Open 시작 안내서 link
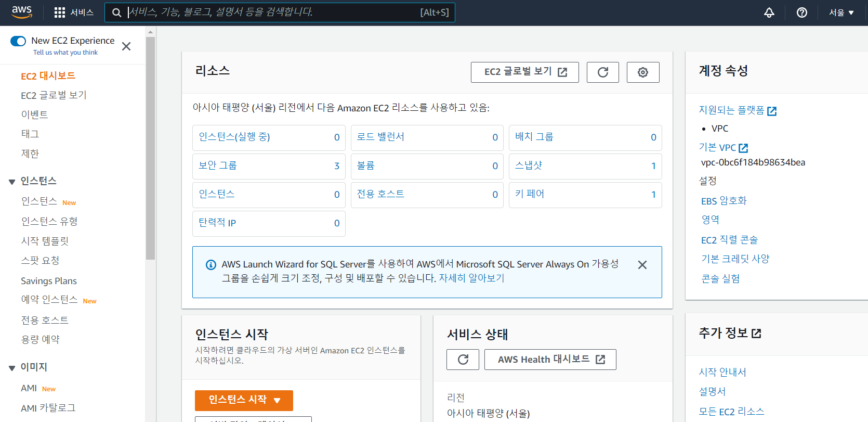Screen dimensions: 868x422 click(x=722, y=372)
